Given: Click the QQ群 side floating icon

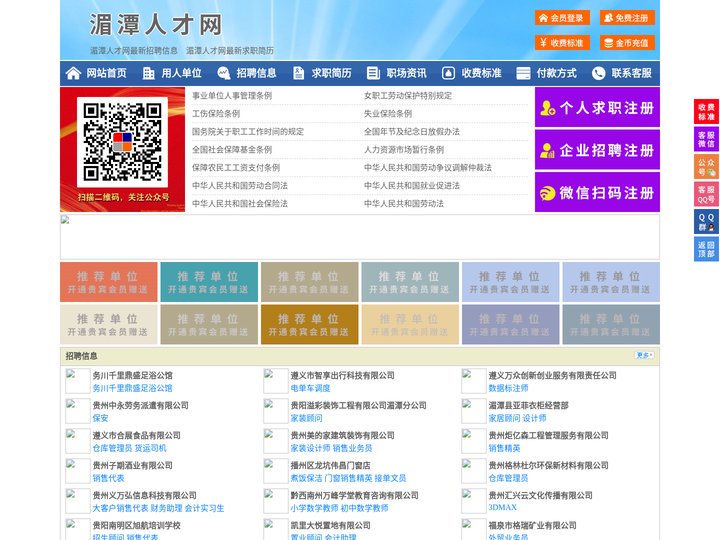Looking at the screenshot, I should 706,222.
